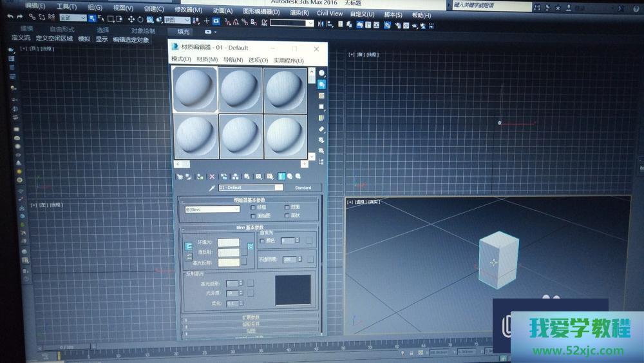Pick material from object with eyedropper
Image resolution: width=644 pixels, height=363 pixels.
pyautogui.click(x=211, y=188)
